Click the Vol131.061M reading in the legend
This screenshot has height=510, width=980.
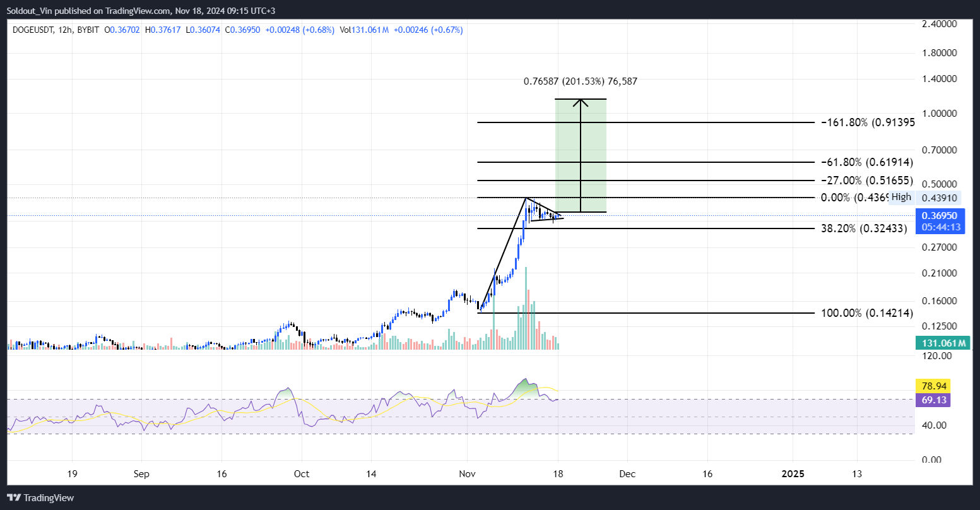coord(364,30)
